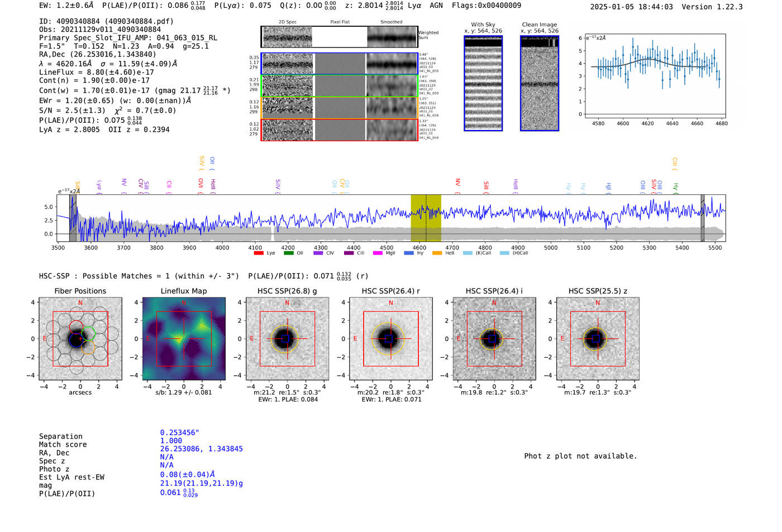Click the 'Pixel Flat' column header
Image resolution: width=782 pixels, height=532 pixels.
340,22
